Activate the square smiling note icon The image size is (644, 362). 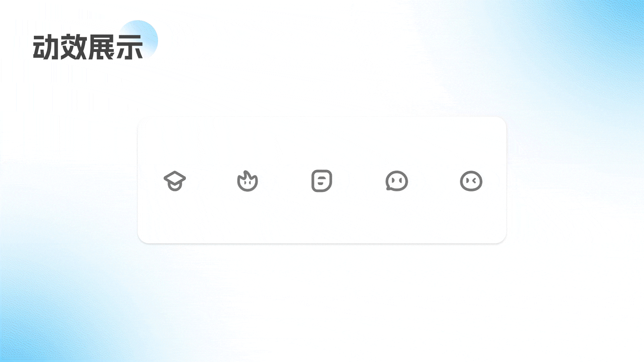pos(322,181)
